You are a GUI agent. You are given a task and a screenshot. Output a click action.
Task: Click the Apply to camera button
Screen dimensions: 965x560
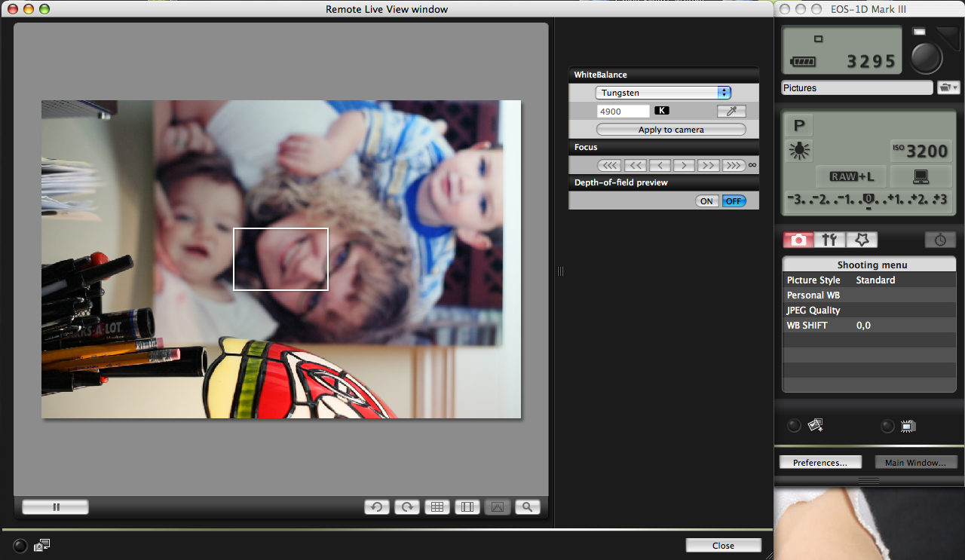click(x=670, y=130)
